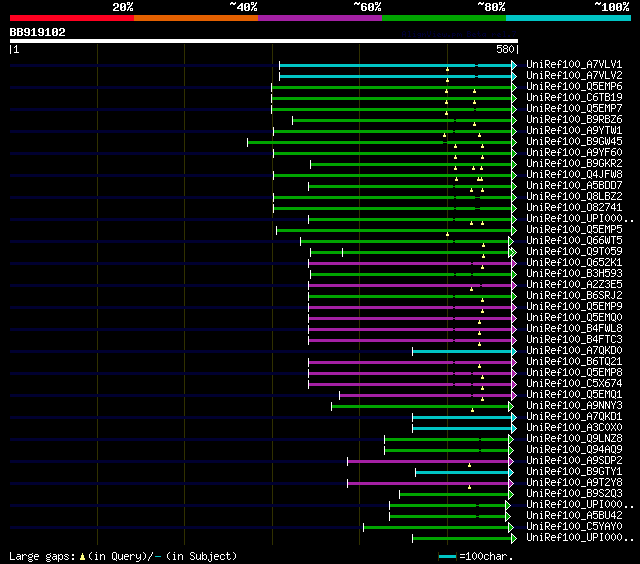
Task: Select label UniRef100_Q5EMQ0
Action: tap(574, 318)
